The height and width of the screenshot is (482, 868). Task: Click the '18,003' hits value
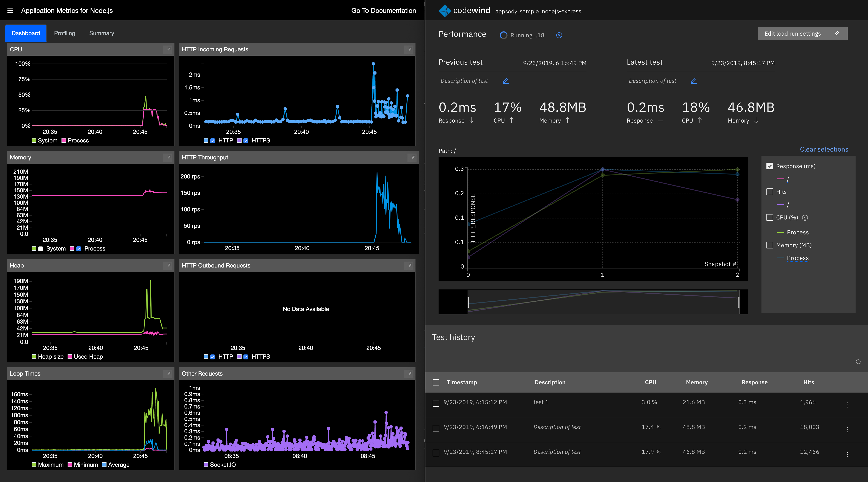(809, 427)
